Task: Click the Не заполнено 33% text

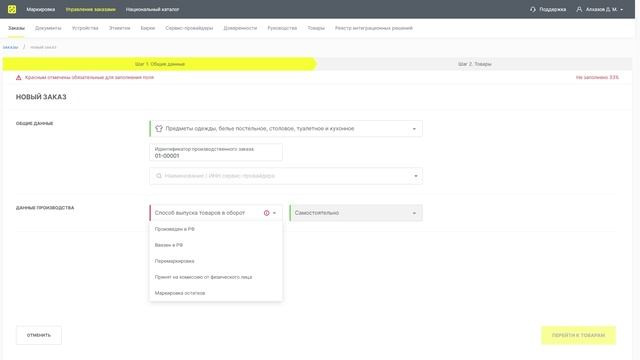Action: tap(597, 77)
